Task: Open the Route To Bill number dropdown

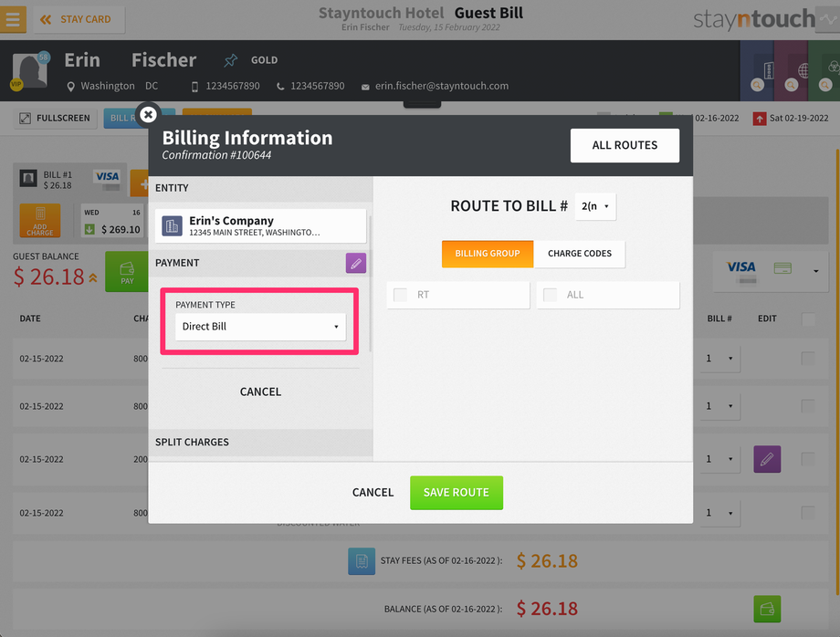Action: [x=595, y=206]
